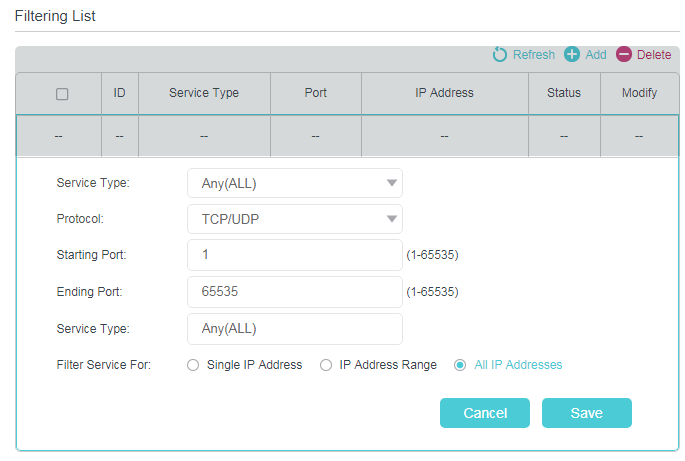The image size is (685, 461).
Task: Click the Filtering List heading
Action: 55,16
